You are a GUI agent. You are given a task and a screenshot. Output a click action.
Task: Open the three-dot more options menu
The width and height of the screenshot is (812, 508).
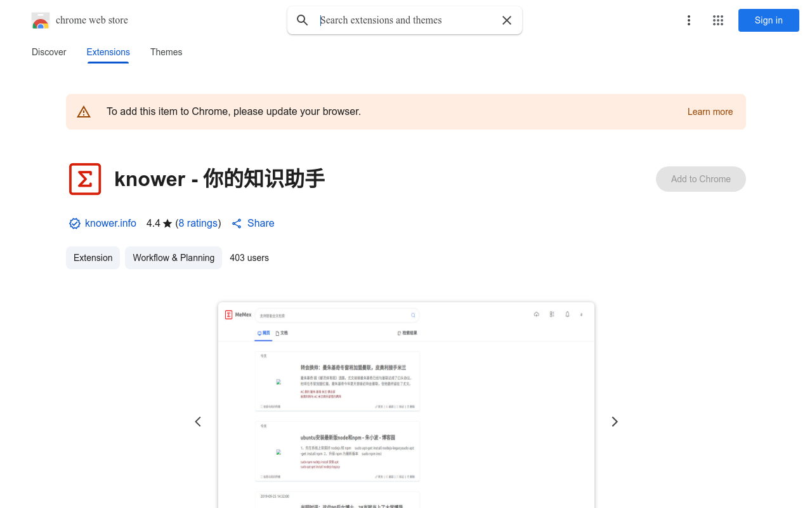click(x=689, y=20)
